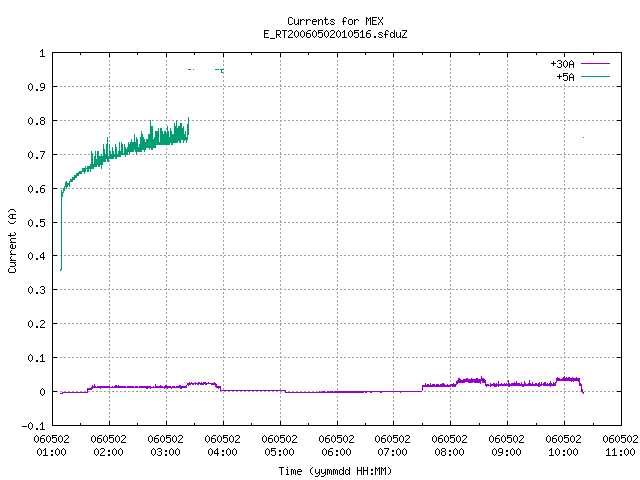
Task: Click the y-axis tick label '-0.1'
Action: [33, 426]
